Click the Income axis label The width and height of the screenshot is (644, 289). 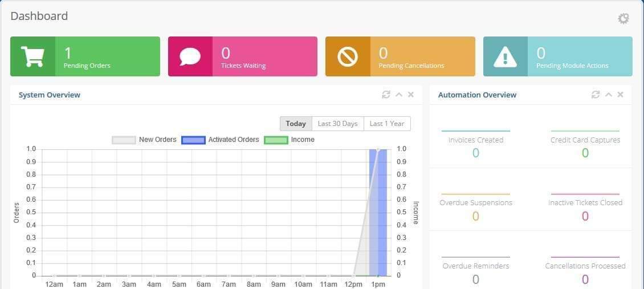tap(415, 213)
